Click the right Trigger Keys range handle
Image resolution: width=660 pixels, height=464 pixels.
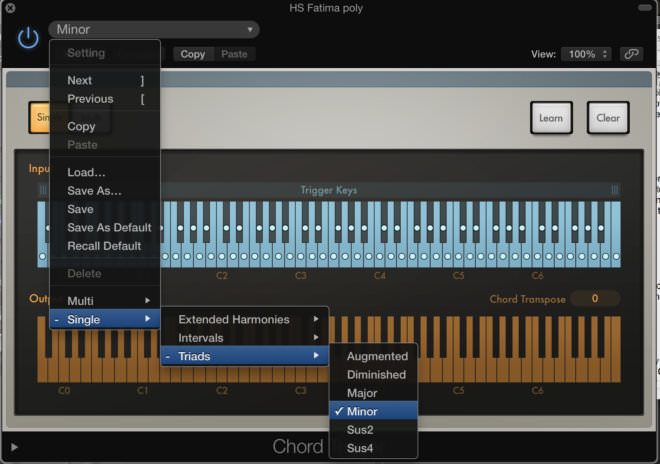tap(615, 190)
